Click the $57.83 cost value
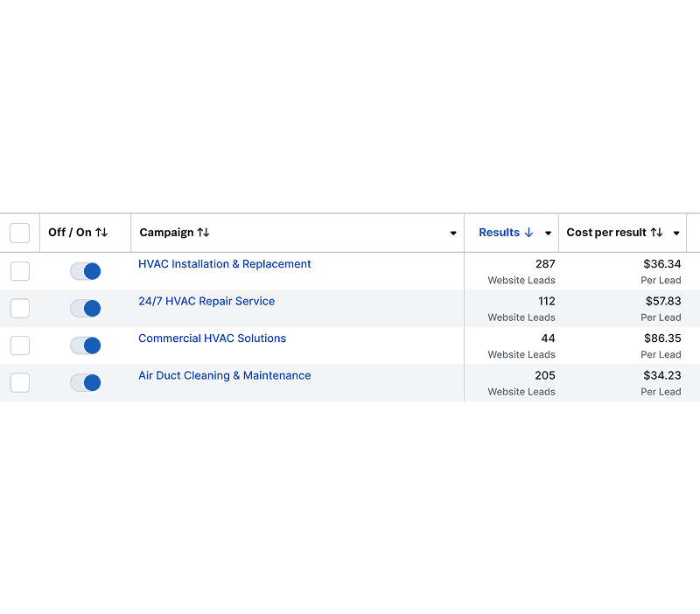700x614 pixels. point(663,301)
